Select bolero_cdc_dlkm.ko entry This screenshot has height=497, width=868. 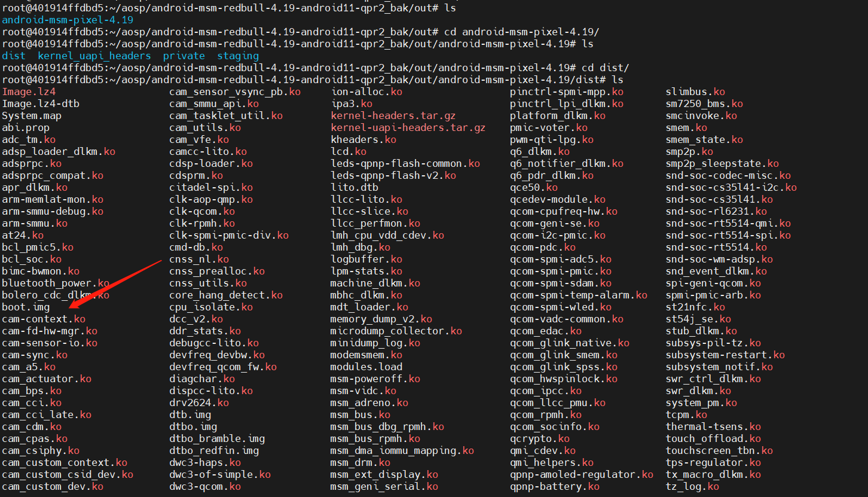[x=56, y=295]
